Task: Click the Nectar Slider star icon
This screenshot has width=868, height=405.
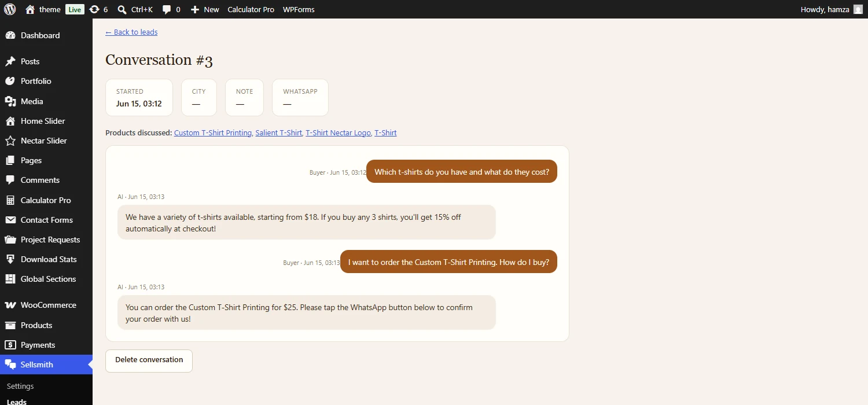Action: (x=10, y=141)
